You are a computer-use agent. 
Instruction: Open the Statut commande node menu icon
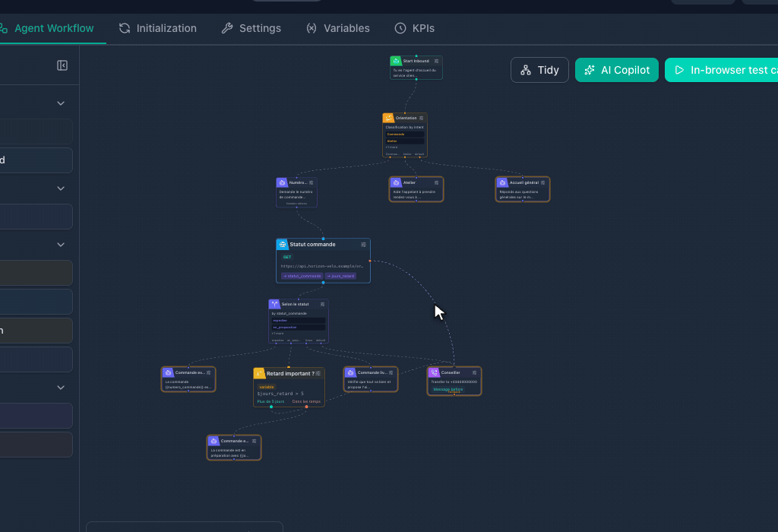coord(363,245)
